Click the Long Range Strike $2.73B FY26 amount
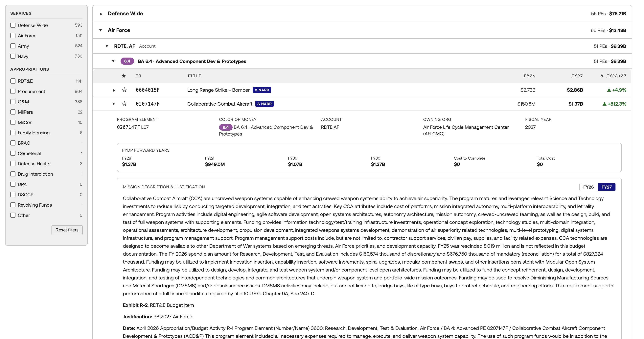This screenshot has height=339, width=644. click(528, 90)
